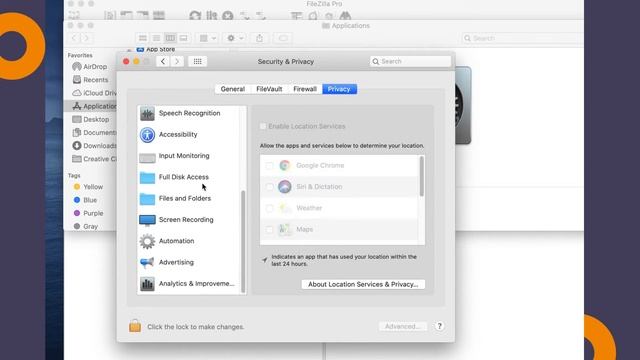Screen dimensions: 640x360
Task: Toggle Siri & Dictation location checkbox
Action: (x=269, y=187)
